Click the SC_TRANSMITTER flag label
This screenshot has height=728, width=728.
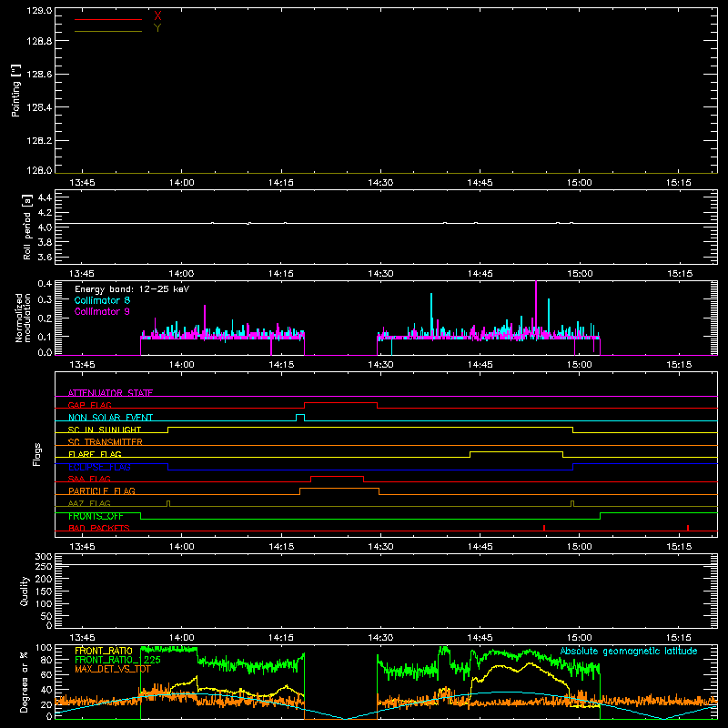106,442
